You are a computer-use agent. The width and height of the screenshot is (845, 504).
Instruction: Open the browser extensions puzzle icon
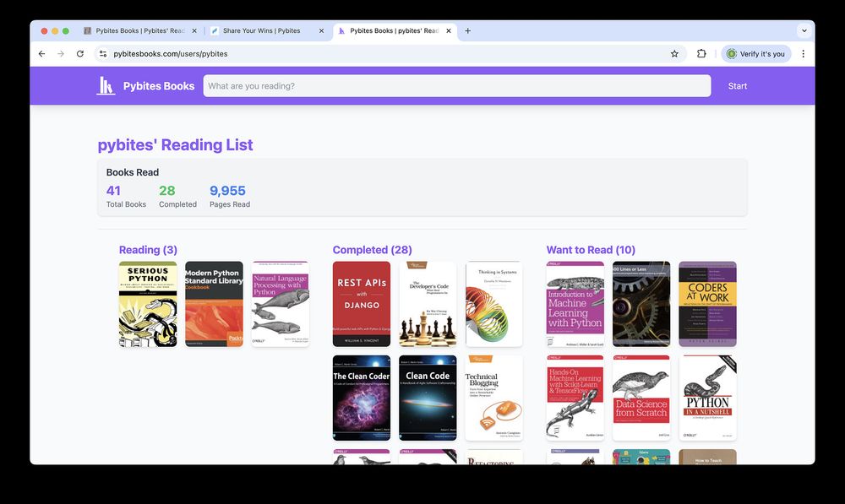(701, 54)
